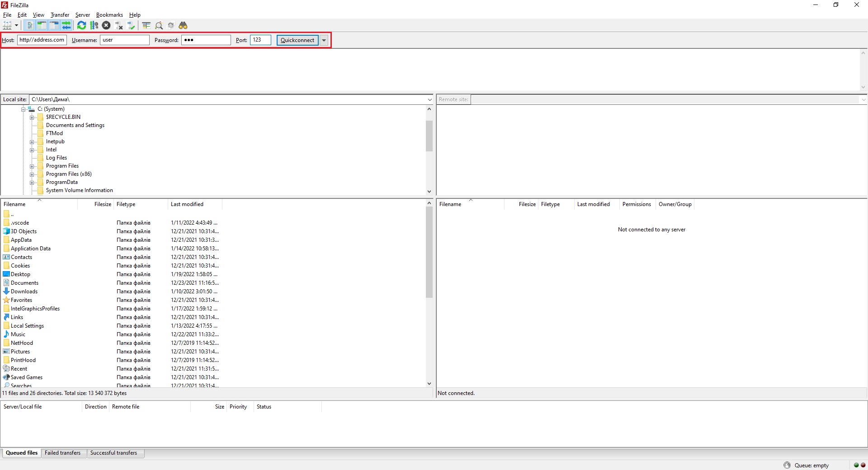Open the directory listing filters icon
This screenshot has width=868, height=470.
pyautogui.click(x=146, y=25)
